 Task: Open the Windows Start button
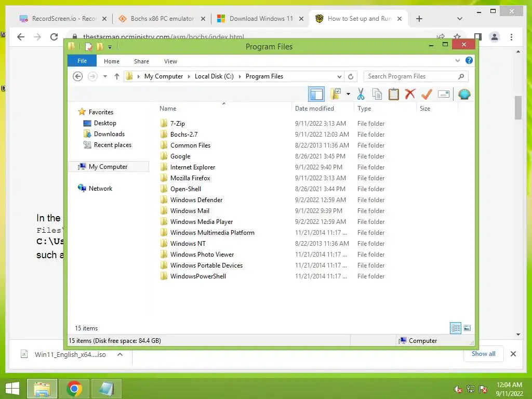pyautogui.click(x=12, y=389)
